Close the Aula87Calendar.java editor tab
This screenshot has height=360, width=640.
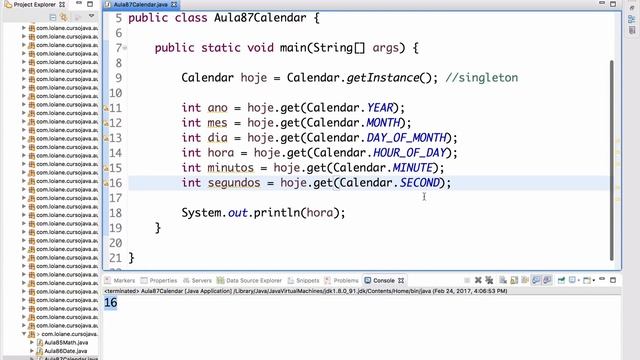coord(174,4)
